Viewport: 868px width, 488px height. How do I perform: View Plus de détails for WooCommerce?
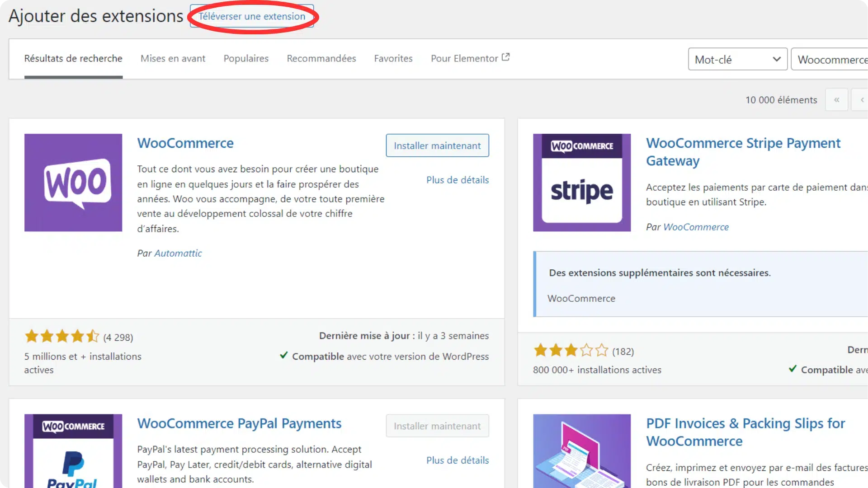pyautogui.click(x=458, y=180)
